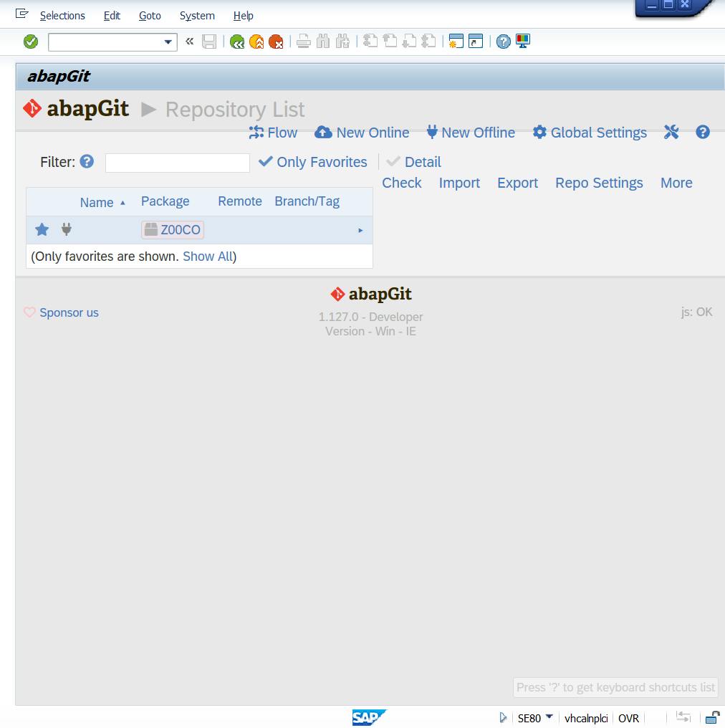Click New Offline repository link
Image resolution: width=725 pixels, height=728 pixels.
[x=471, y=133]
